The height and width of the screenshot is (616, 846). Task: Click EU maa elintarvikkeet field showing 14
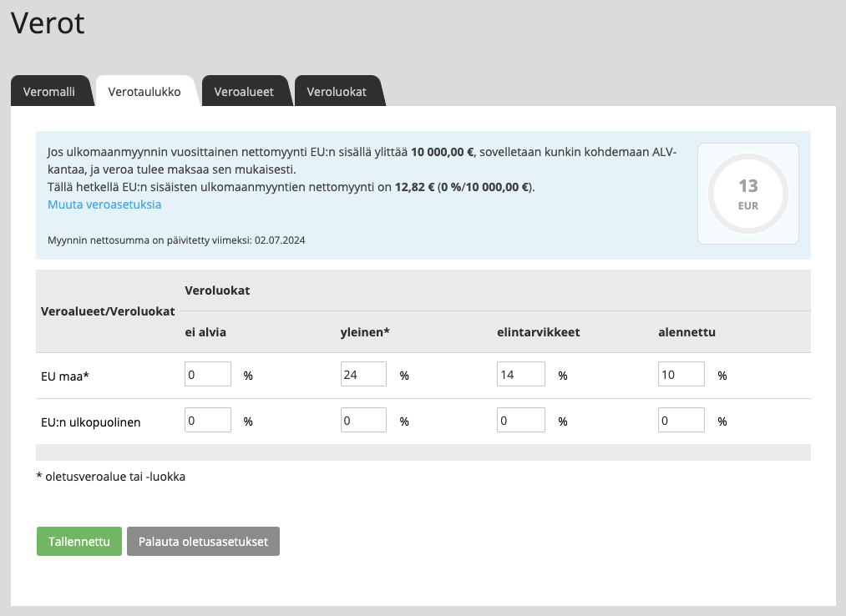519,375
